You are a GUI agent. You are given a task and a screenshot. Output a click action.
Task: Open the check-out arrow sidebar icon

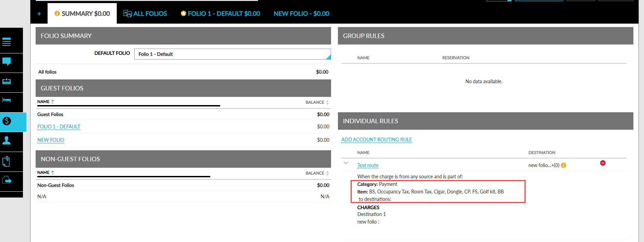tap(7, 180)
